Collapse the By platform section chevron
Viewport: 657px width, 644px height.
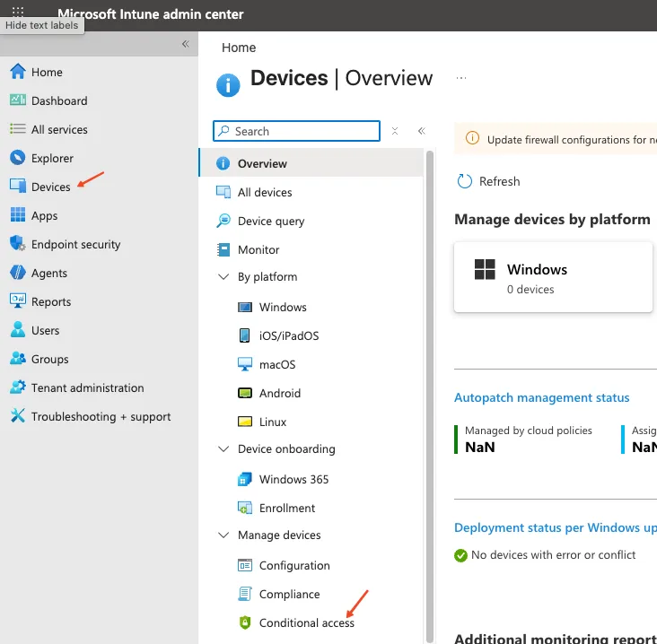tap(223, 277)
